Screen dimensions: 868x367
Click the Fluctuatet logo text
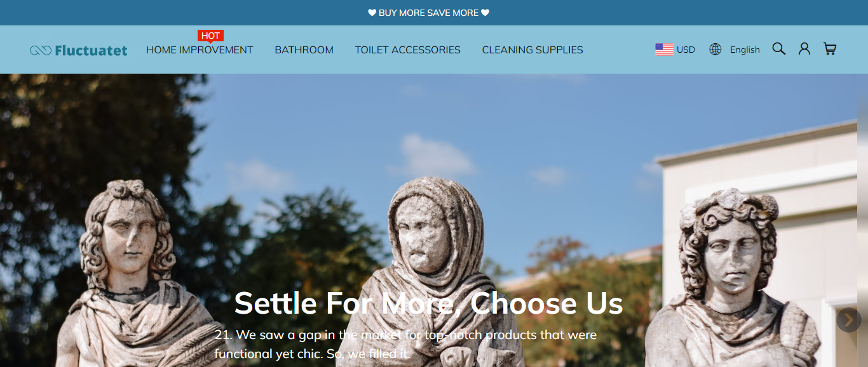pyautogui.click(x=91, y=50)
